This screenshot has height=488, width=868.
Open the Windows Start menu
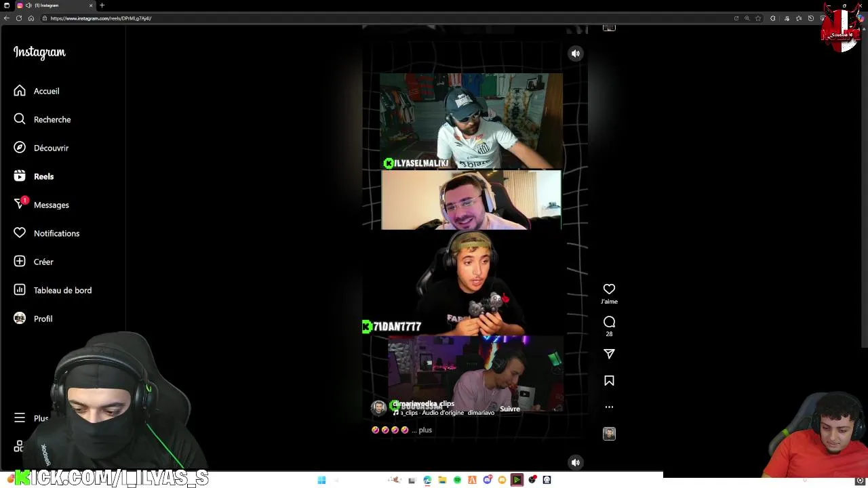pyautogui.click(x=321, y=480)
